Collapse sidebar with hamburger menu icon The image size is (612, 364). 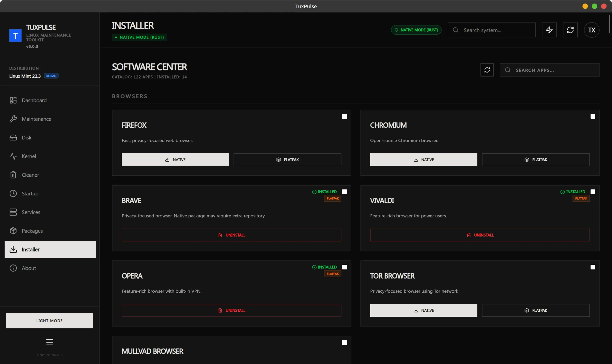[50, 342]
